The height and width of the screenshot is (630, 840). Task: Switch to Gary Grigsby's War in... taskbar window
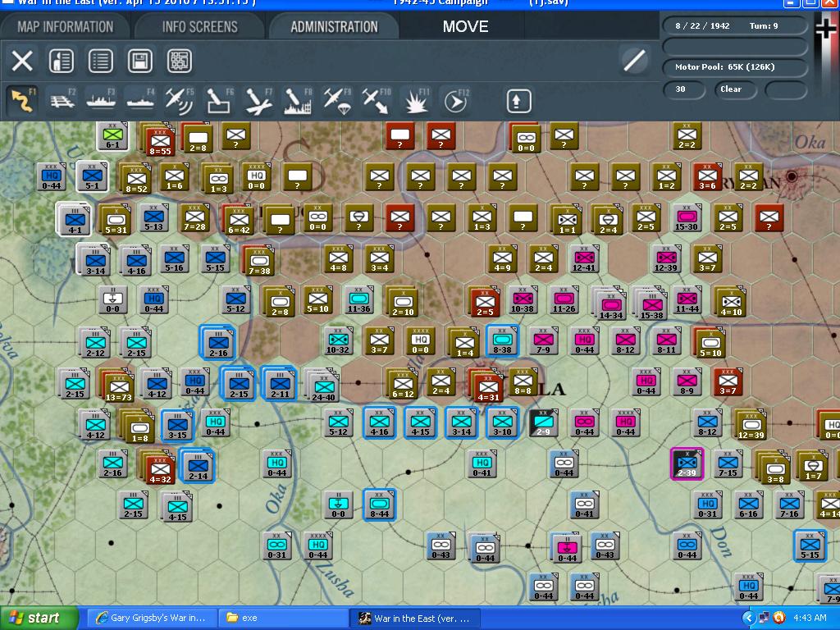click(x=152, y=619)
